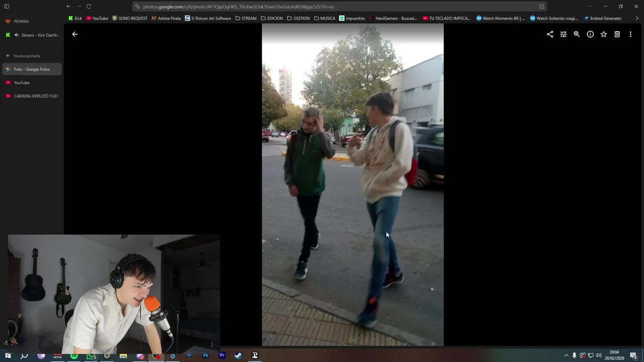Show photo info panel
Viewport: 644px width, 362px height.
(x=590, y=34)
